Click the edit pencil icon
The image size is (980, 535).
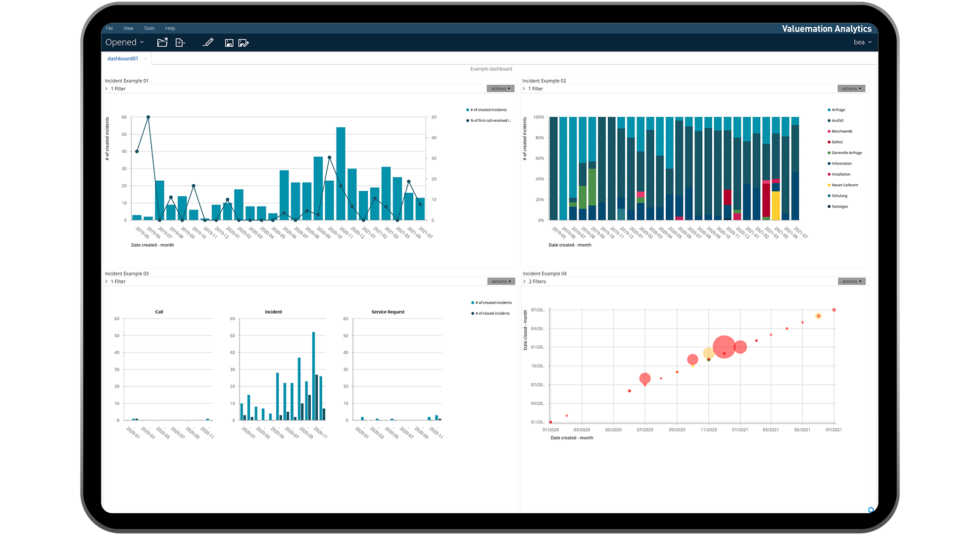pos(208,43)
